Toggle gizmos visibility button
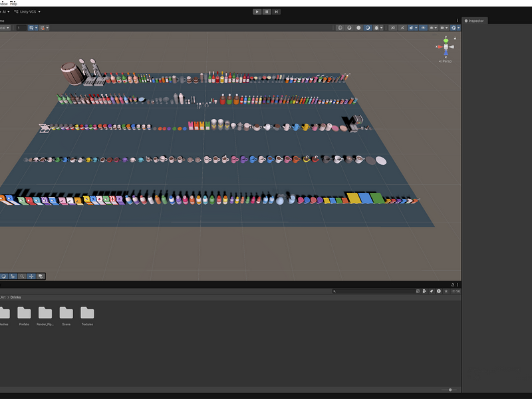532x399 pixels. 454,28
